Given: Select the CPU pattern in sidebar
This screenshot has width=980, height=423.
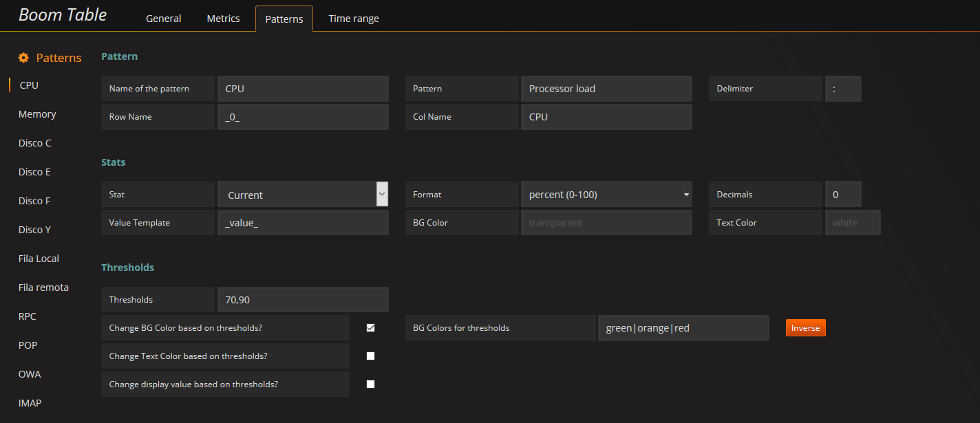Looking at the screenshot, I should point(29,85).
